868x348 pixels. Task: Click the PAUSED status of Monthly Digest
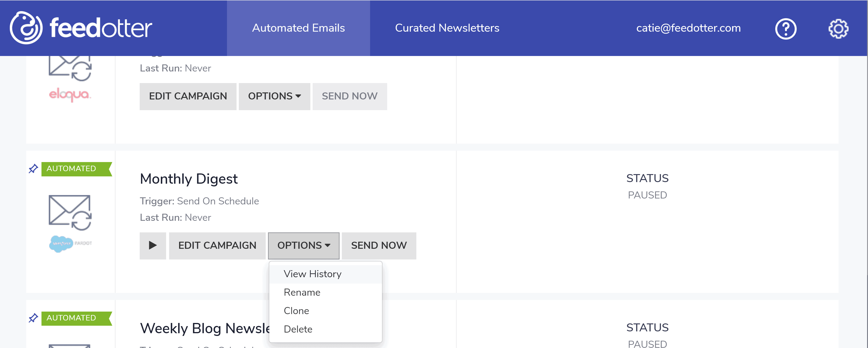[647, 195]
